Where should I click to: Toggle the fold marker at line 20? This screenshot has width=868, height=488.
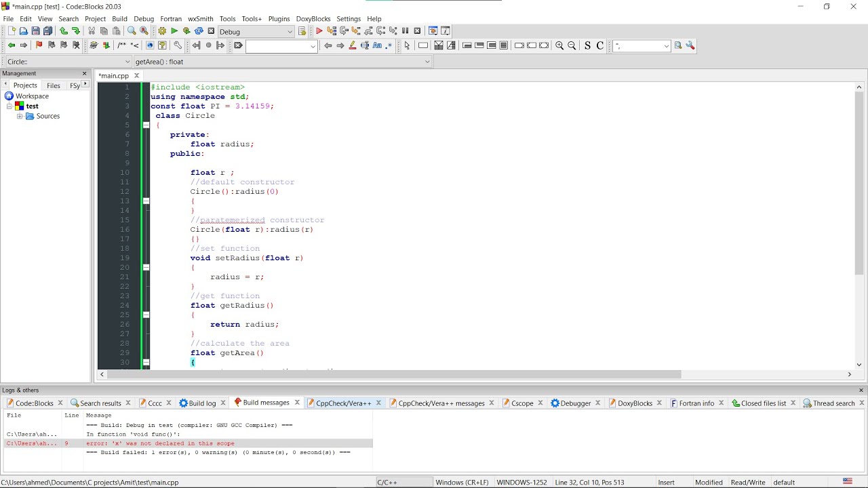click(x=146, y=268)
